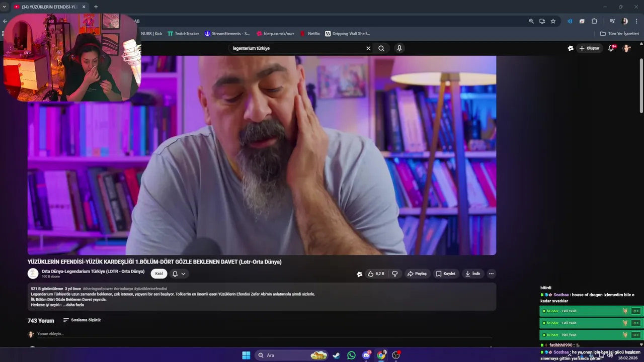Open the blerp.com/x/nurr bookmark

tap(275, 34)
